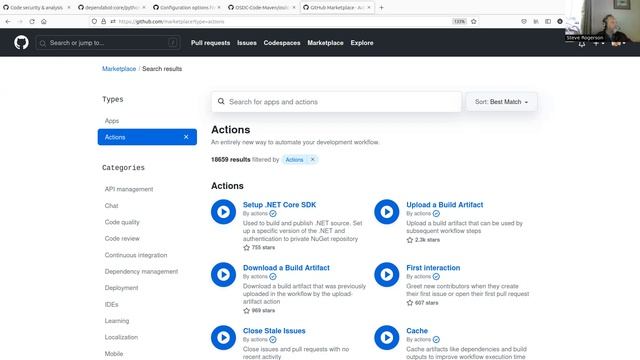The height and width of the screenshot is (360, 640).
Task: Open the GitHub notifications bell
Action: pyautogui.click(x=582, y=44)
